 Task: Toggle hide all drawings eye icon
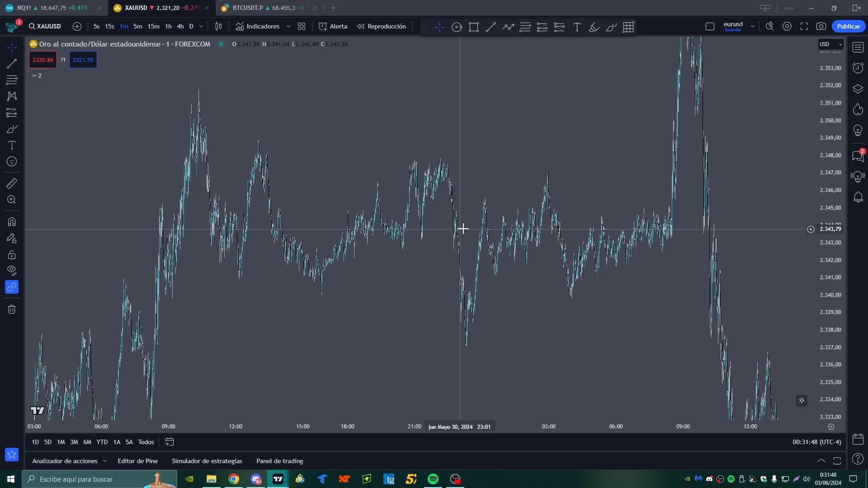point(12,270)
